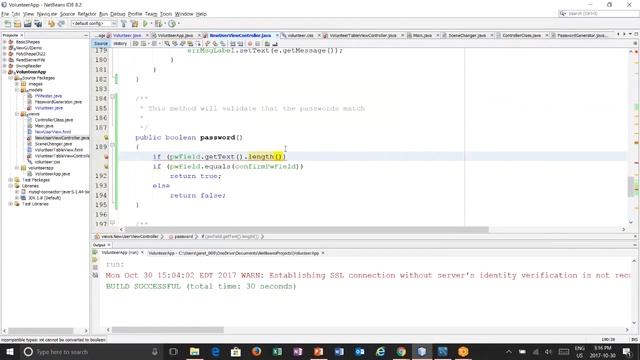Image resolution: width=640 pixels, height=360 pixels.
Task: Close the Output panel tab
Action: [109, 245]
